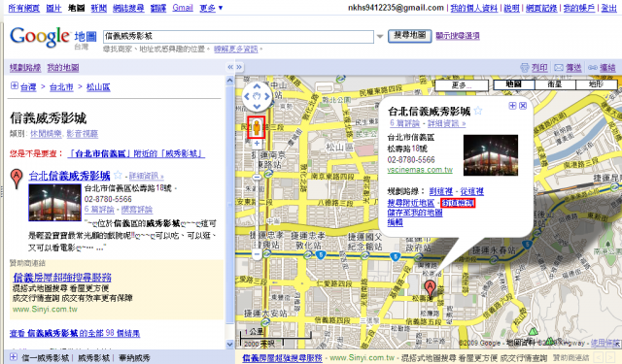Click the Street View pegman icon
This screenshot has height=364, width=622.
[x=257, y=127]
